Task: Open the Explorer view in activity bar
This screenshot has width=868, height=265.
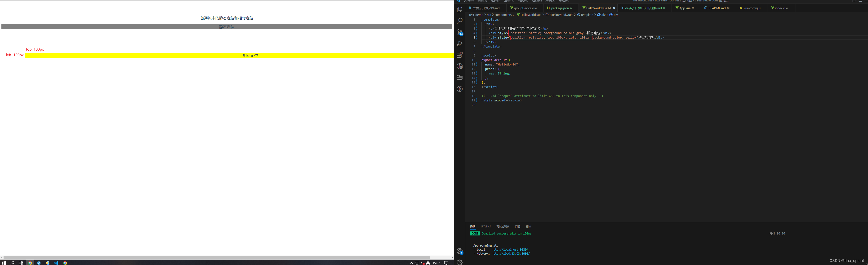Action: pyautogui.click(x=460, y=10)
